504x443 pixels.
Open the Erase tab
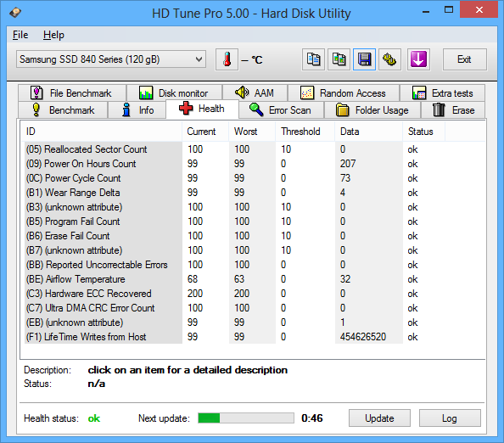pos(453,110)
